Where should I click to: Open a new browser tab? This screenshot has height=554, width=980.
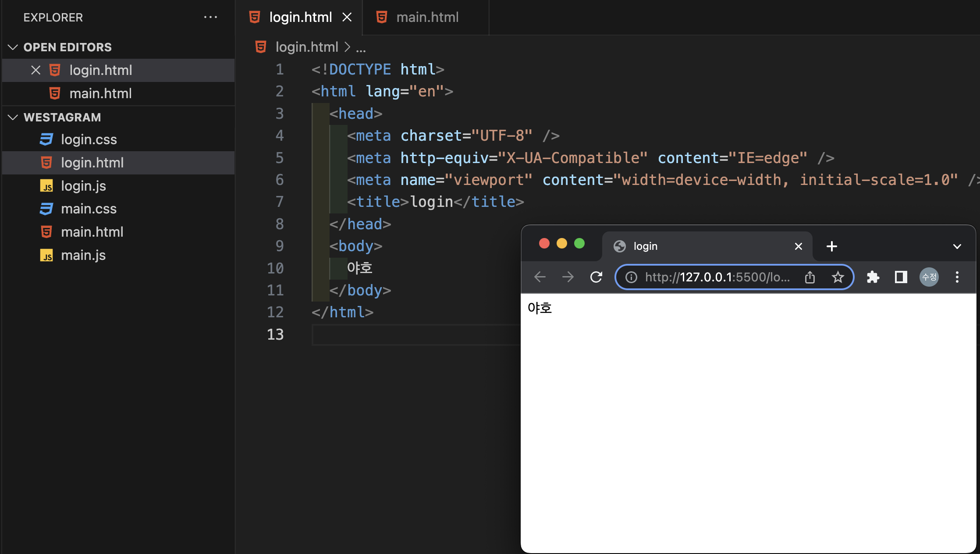(831, 246)
